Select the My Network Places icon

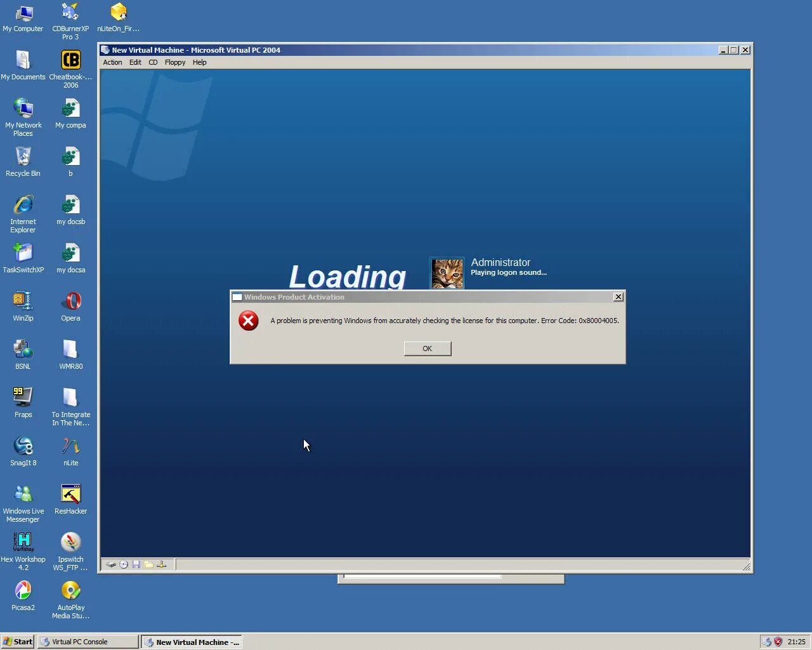tap(23, 118)
